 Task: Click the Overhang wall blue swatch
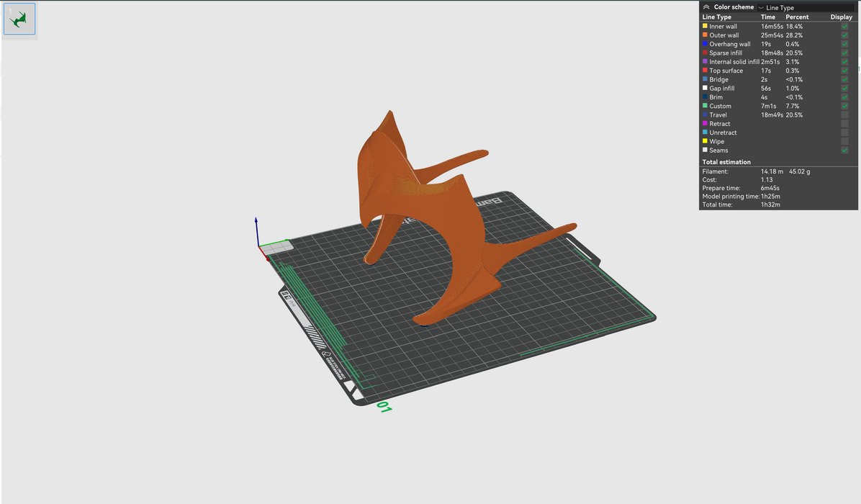click(705, 44)
